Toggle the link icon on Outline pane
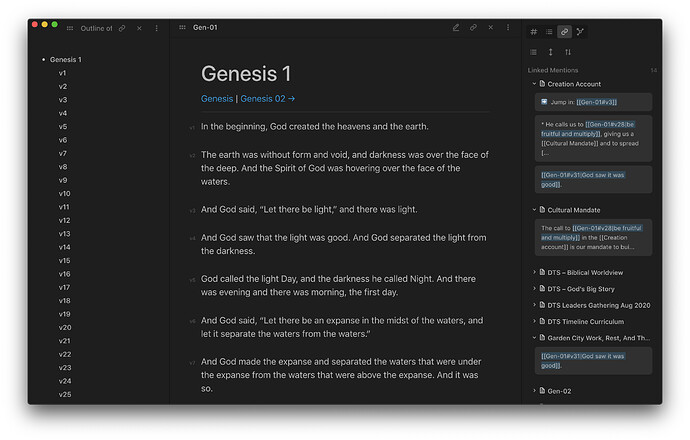 (122, 28)
